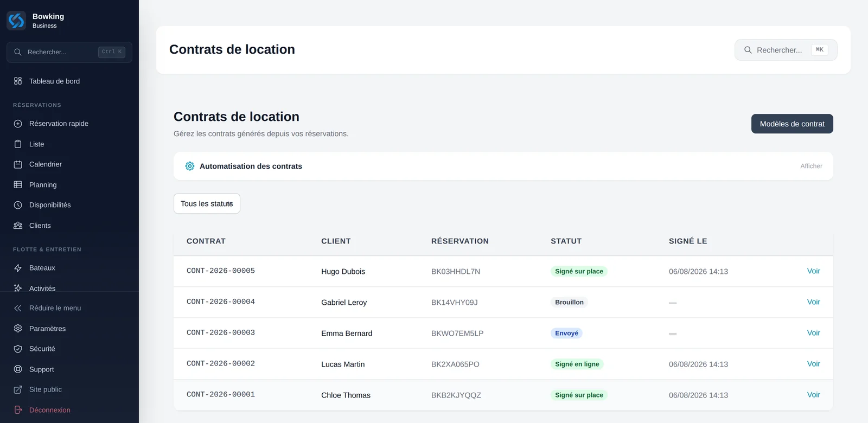Viewport: 868px width, 423px height.
Task: Click the CONTRAT column header
Action: pyautogui.click(x=206, y=241)
